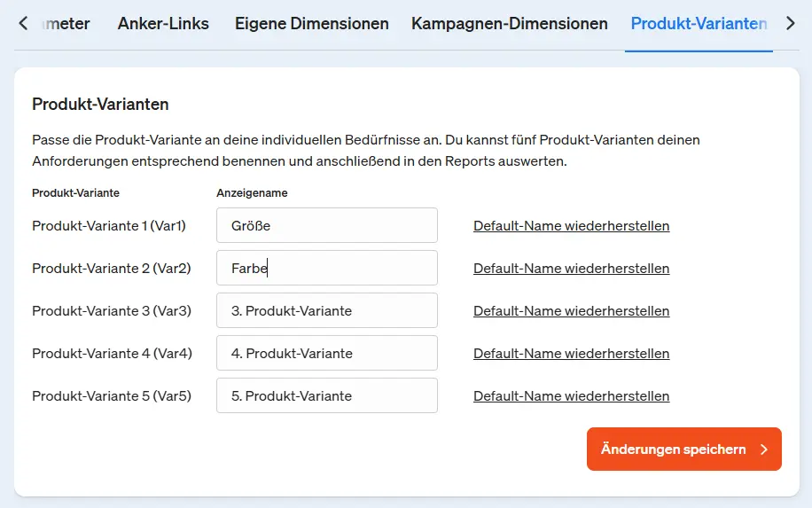Go to the Kampagnen-Dimensionen tab
The image size is (812, 508).
(x=509, y=24)
